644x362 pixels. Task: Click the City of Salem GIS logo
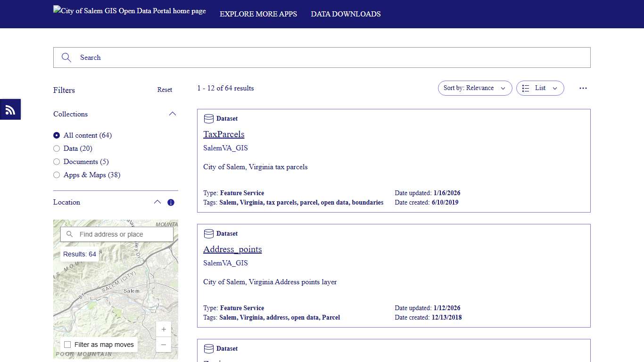click(x=129, y=10)
